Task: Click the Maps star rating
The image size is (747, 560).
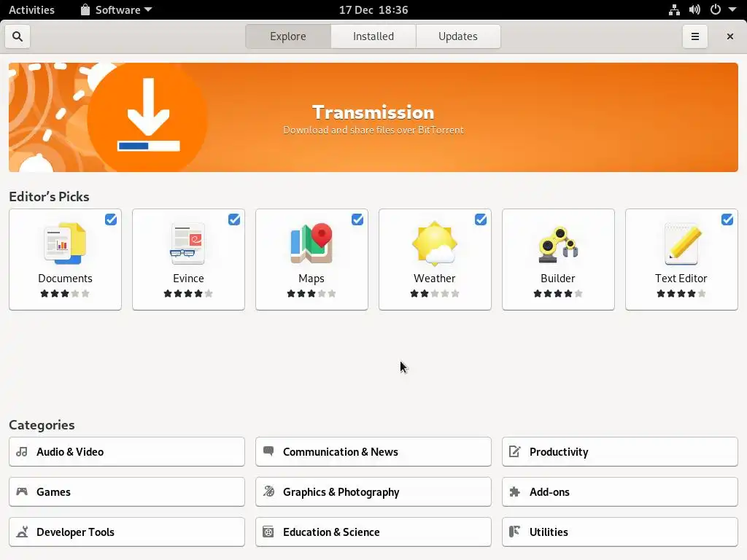Action: click(x=311, y=293)
